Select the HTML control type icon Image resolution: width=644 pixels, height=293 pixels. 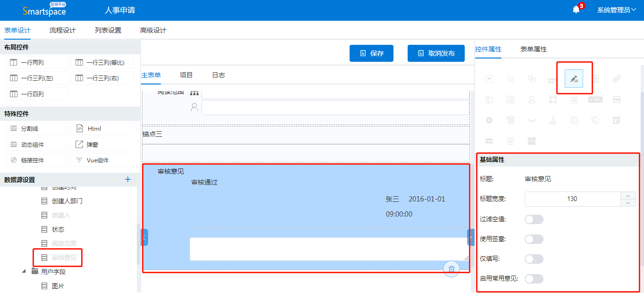(x=595, y=100)
